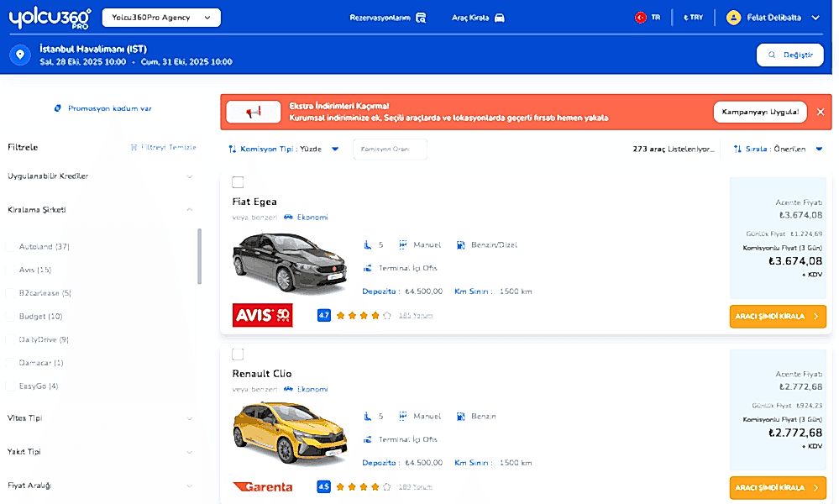Tick the Fiat Egea compare checkbox
Image resolution: width=839 pixels, height=504 pixels.
tap(239, 182)
